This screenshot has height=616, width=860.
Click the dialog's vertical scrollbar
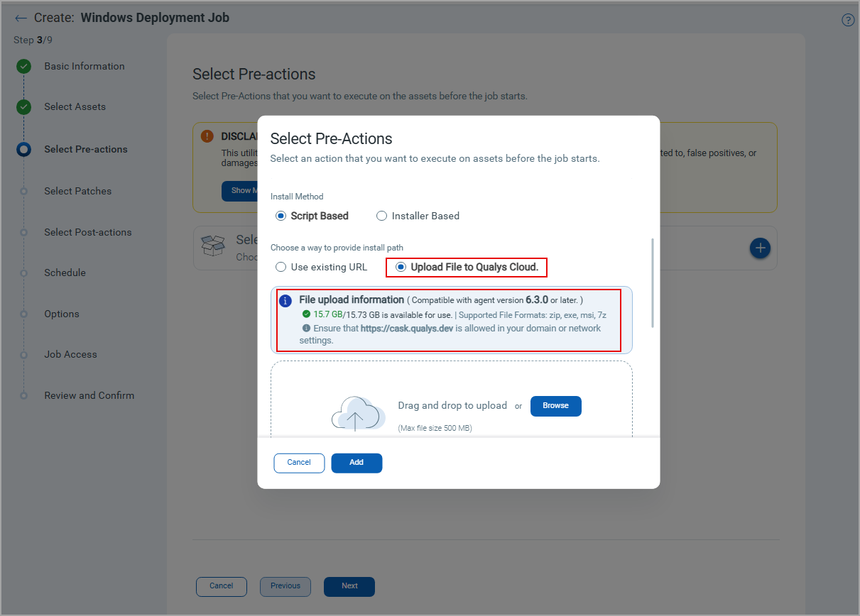pos(653,284)
